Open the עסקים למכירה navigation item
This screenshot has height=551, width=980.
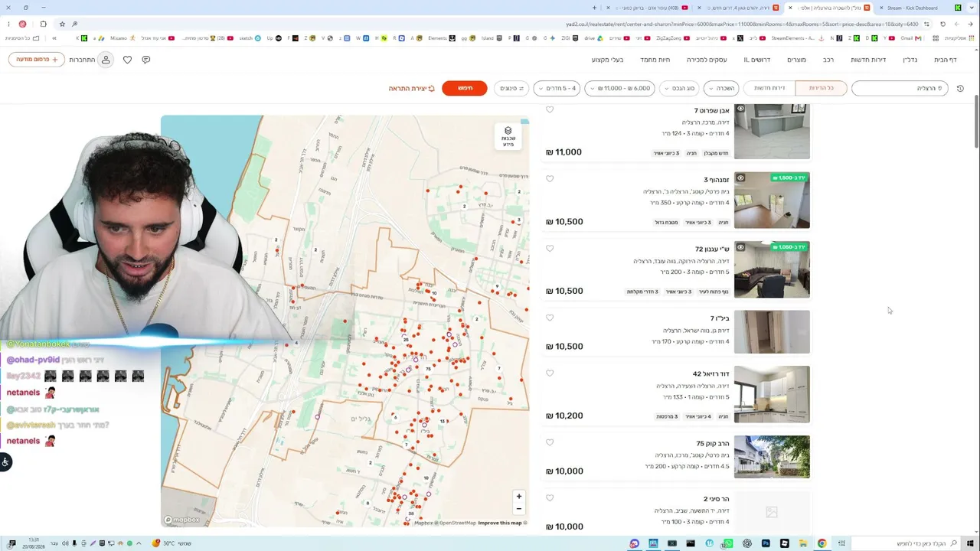coord(707,60)
